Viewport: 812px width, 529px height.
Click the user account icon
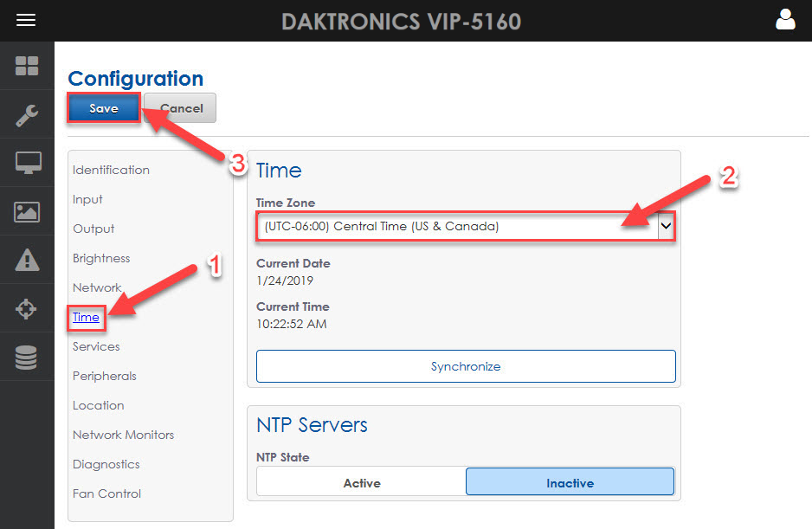(785, 20)
